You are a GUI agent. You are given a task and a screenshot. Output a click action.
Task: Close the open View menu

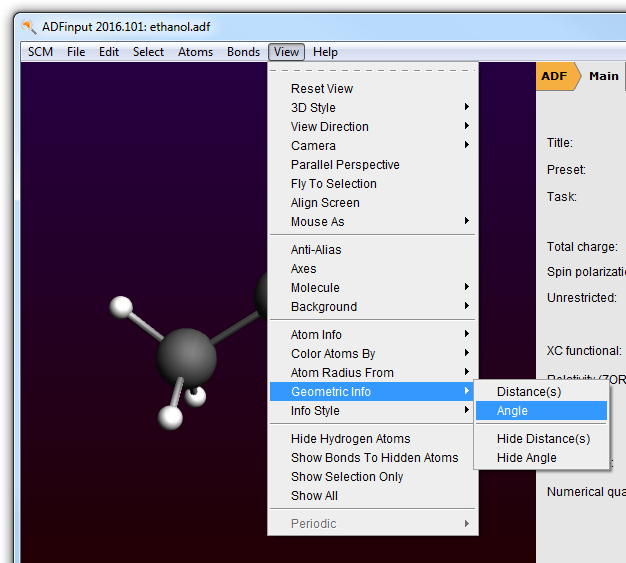(286, 52)
